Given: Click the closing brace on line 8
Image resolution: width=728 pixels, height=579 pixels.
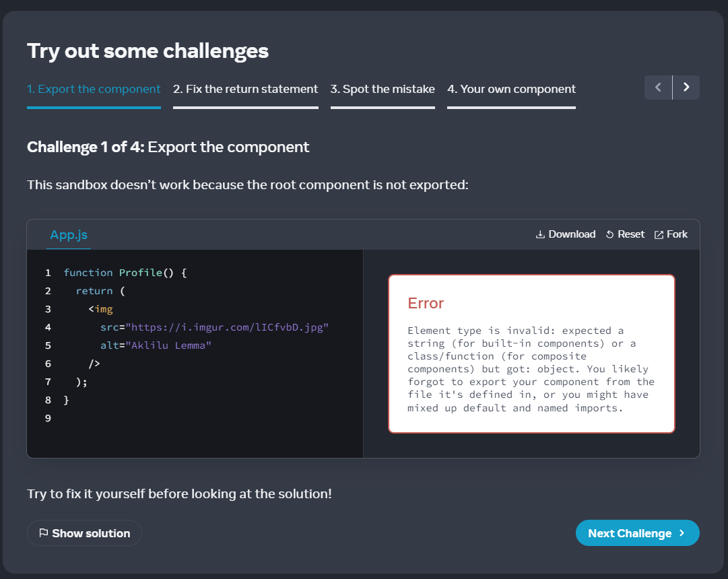Looking at the screenshot, I should coord(67,400).
